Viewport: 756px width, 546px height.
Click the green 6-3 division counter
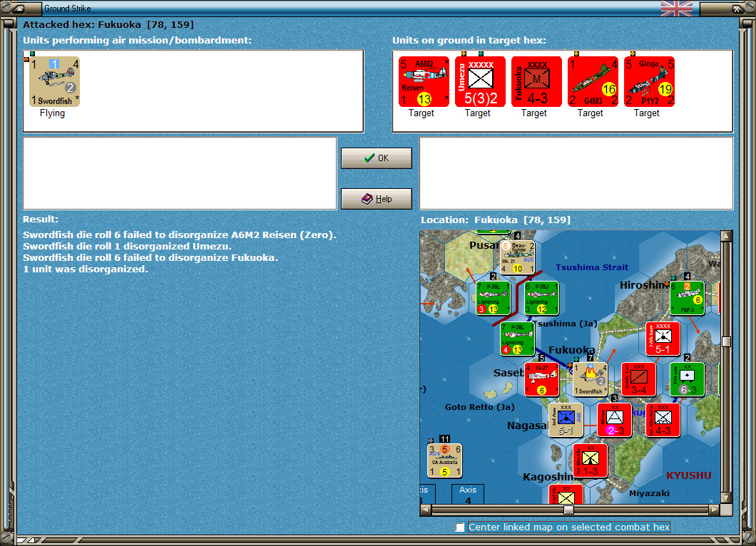pyautogui.click(x=687, y=380)
